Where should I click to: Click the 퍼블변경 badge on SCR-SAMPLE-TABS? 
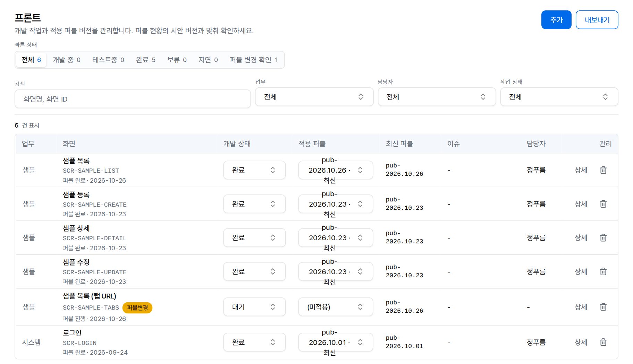coord(137,307)
